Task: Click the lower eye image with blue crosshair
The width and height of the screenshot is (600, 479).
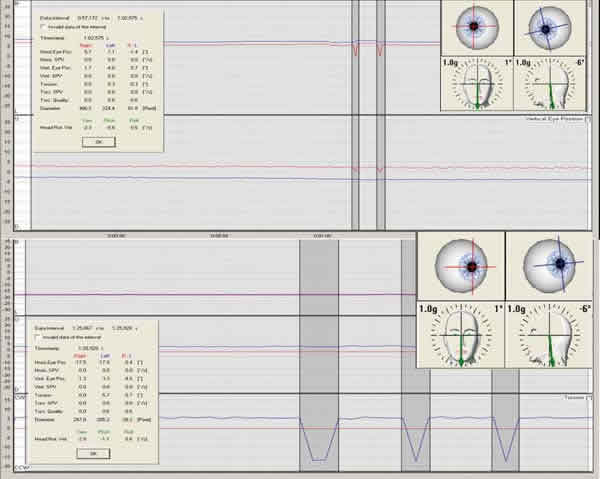Action: (549, 266)
